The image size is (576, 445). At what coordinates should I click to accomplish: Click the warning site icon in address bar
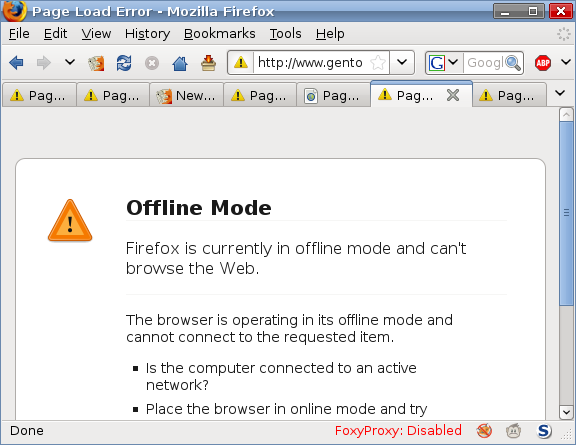tap(241, 62)
